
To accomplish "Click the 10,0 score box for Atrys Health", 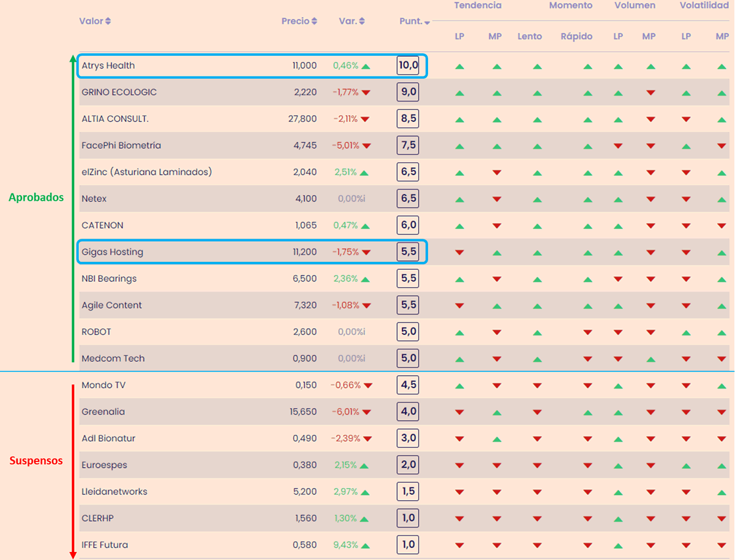I will tap(408, 65).
